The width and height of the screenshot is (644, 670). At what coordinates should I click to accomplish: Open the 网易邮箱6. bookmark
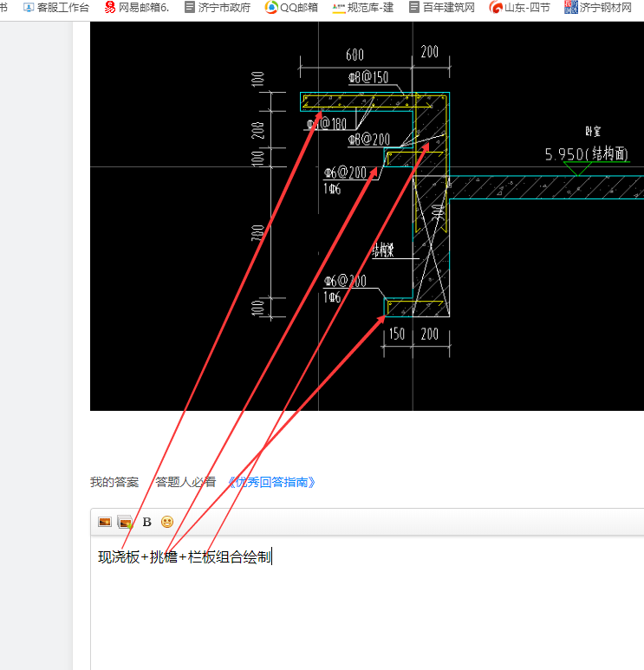pyautogui.click(x=137, y=7)
